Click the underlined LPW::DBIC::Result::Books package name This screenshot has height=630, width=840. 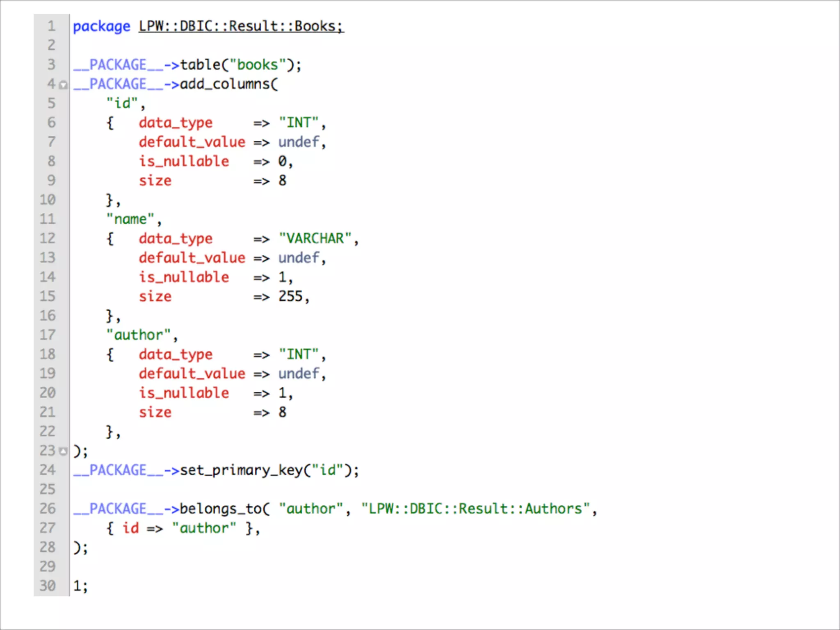coord(241,26)
